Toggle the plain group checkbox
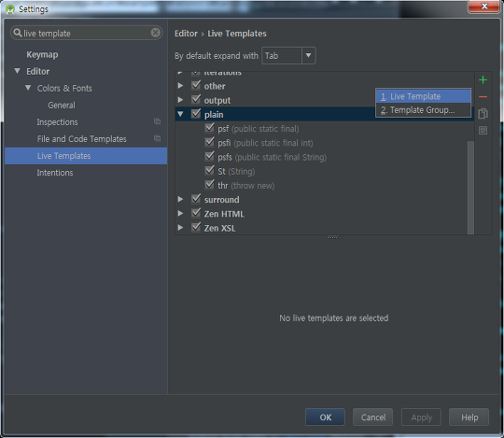The width and height of the screenshot is (504, 438). [196, 114]
